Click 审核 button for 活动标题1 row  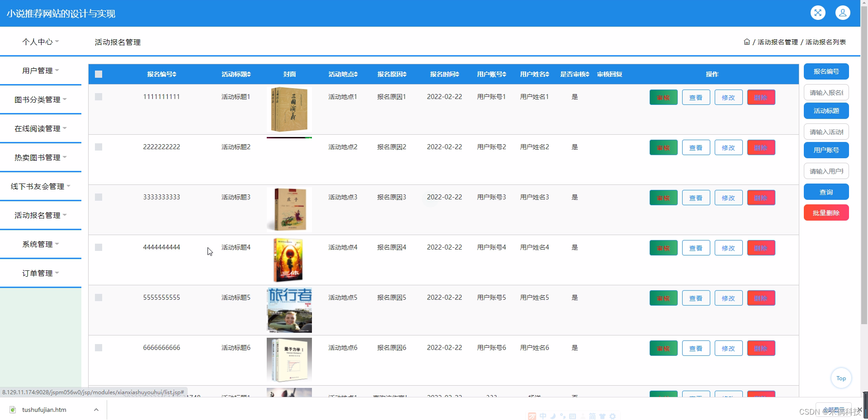click(x=663, y=97)
